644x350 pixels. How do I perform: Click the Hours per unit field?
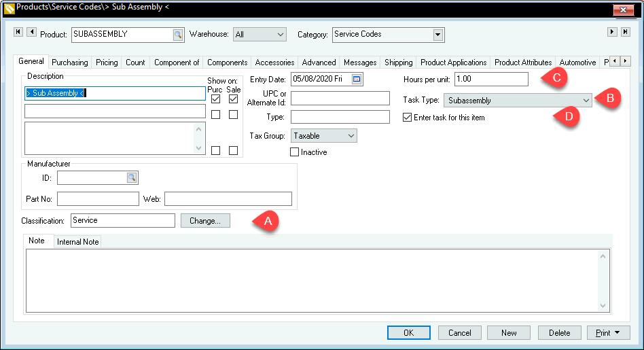click(491, 80)
